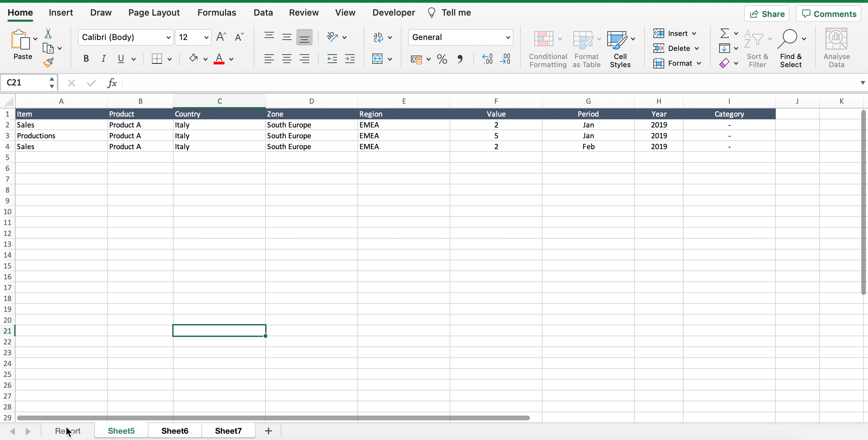Image resolution: width=868 pixels, height=440 pixels.
Task: Enable text wrap alignment toggle
Action: (377, 37)
